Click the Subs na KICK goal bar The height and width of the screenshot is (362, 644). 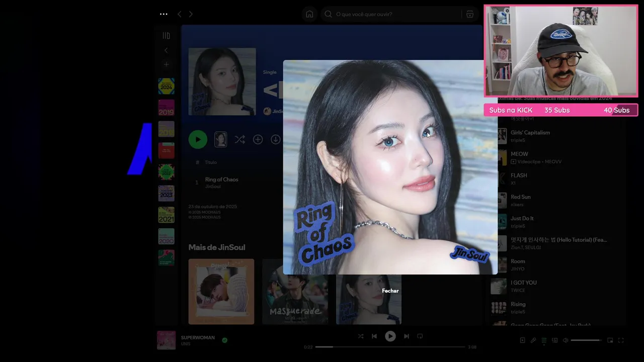click(x=561, y=110)
